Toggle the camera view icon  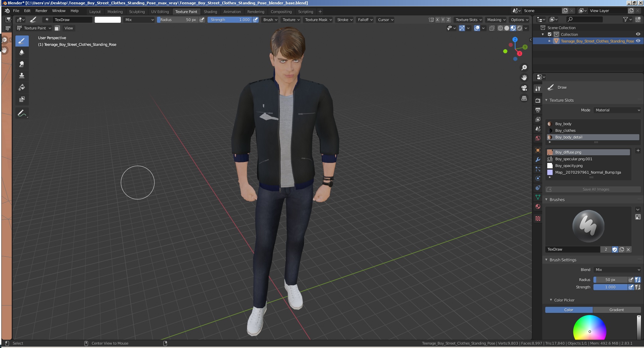click(x=524, y=88)
